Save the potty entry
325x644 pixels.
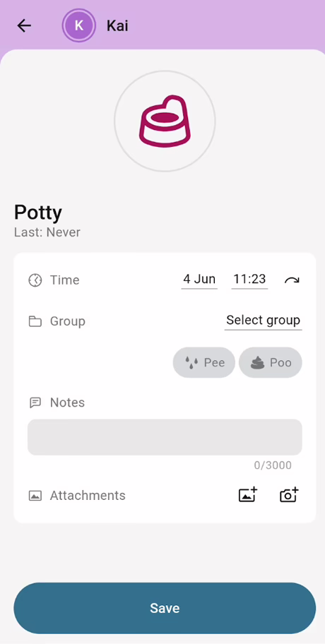(165, 608)
